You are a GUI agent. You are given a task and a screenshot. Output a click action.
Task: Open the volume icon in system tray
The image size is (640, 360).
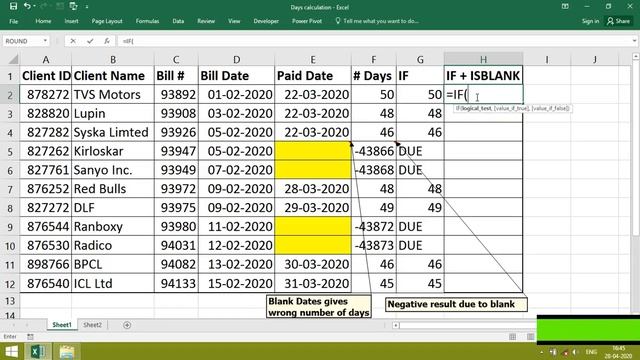575,352
